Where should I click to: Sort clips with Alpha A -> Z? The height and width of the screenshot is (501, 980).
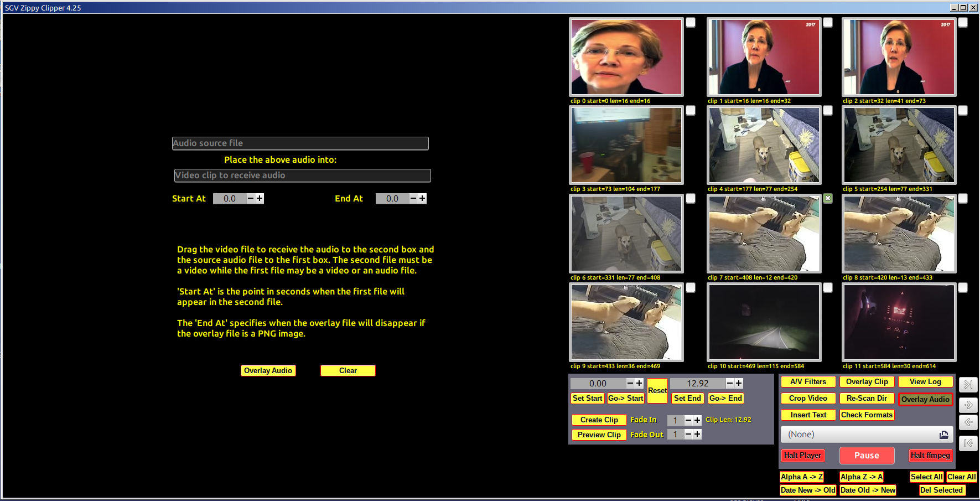coord(801,477)
